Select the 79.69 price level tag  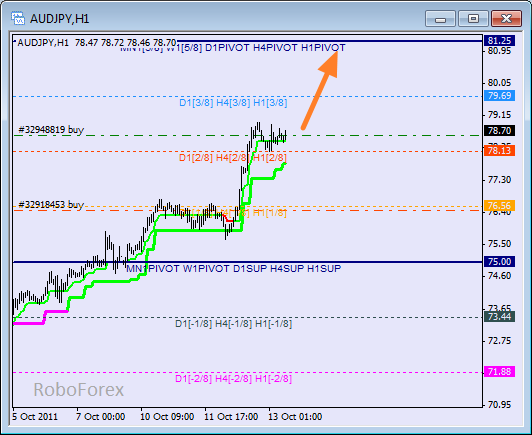point(499,96)
